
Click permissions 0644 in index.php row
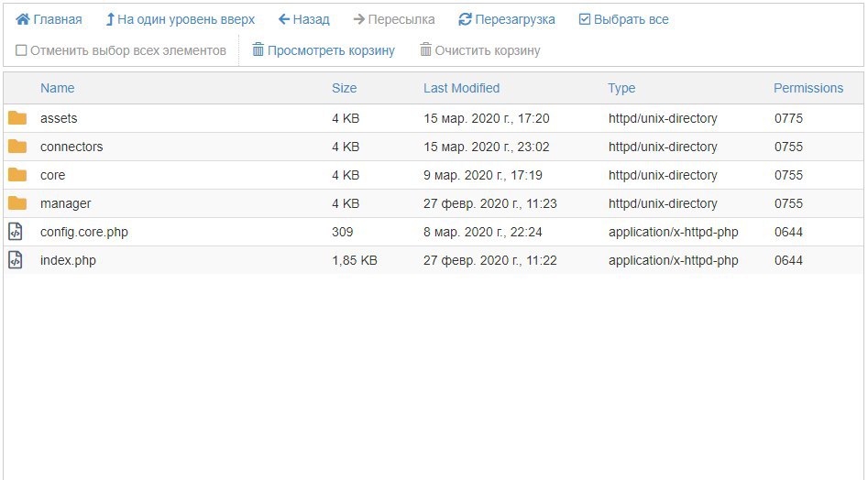[x=788, y=260]
